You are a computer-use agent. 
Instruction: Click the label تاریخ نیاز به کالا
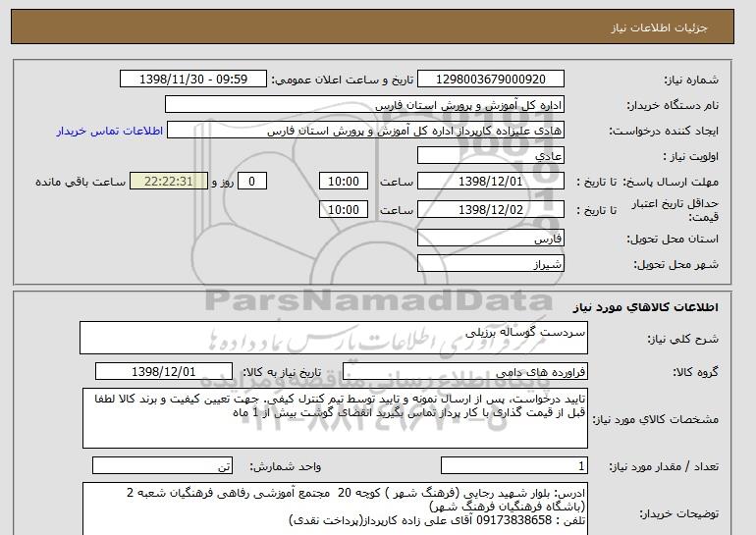point(282,372)
